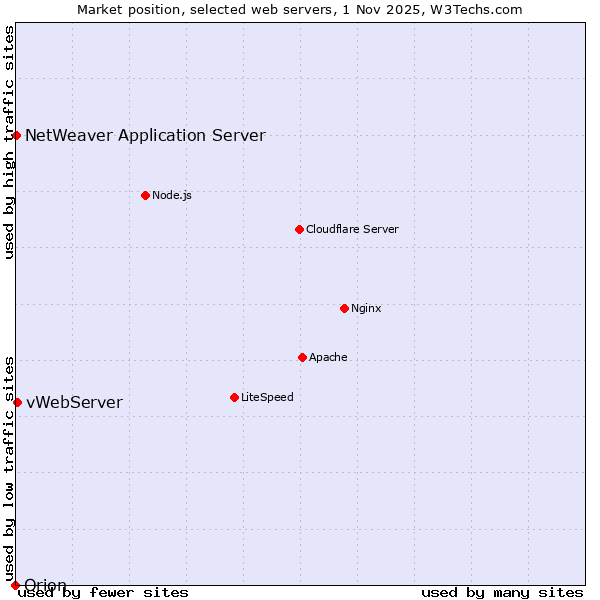
Task: Click the Cloudflare Server red data point
Action: pos(299,229)
